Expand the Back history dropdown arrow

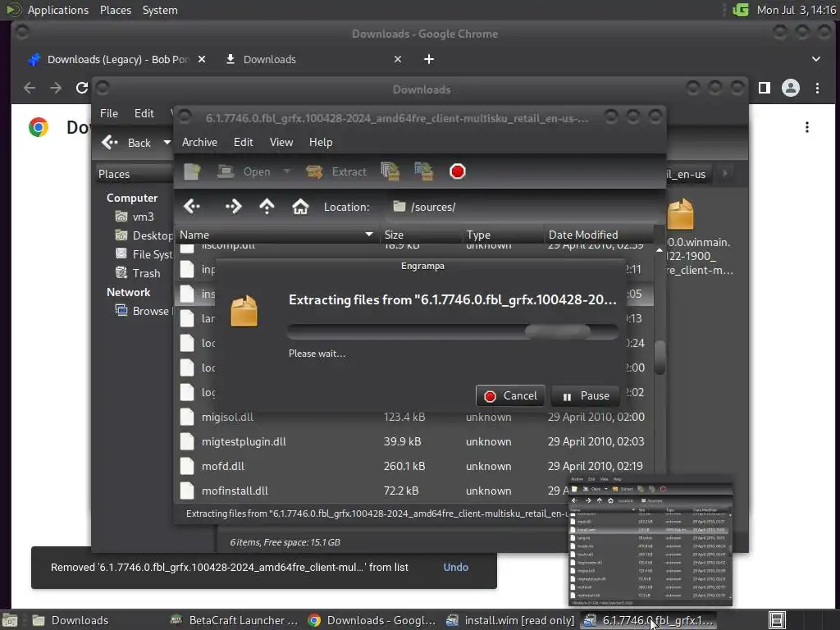pos(167,143)
